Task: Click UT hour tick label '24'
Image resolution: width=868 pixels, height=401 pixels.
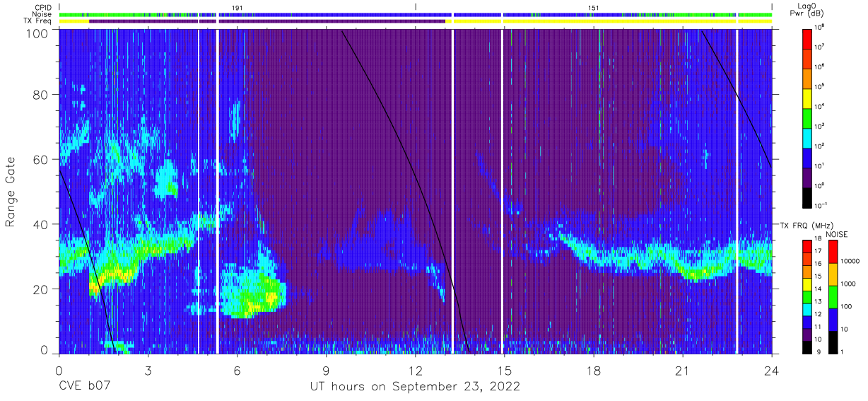Action: (x=772, y=370)
